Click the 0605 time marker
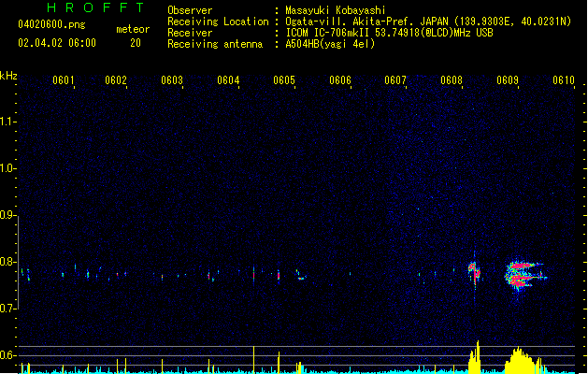588x374 pixels. click(x=284, y=80)
